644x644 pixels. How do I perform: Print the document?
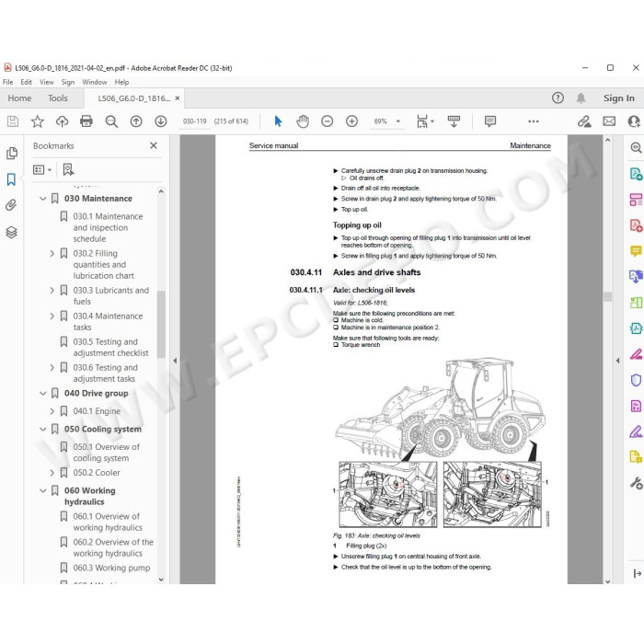click(x=86, y=121)
